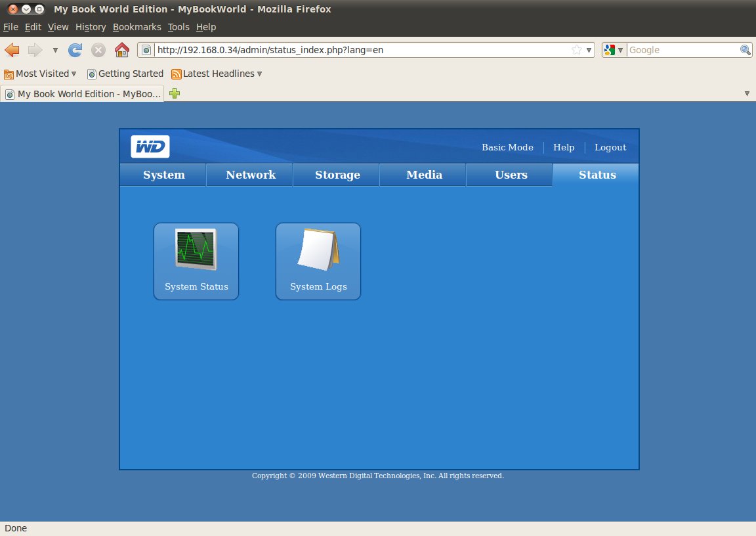Open the View menu
The image size is (756, 536).
click(x=58, y=27)
